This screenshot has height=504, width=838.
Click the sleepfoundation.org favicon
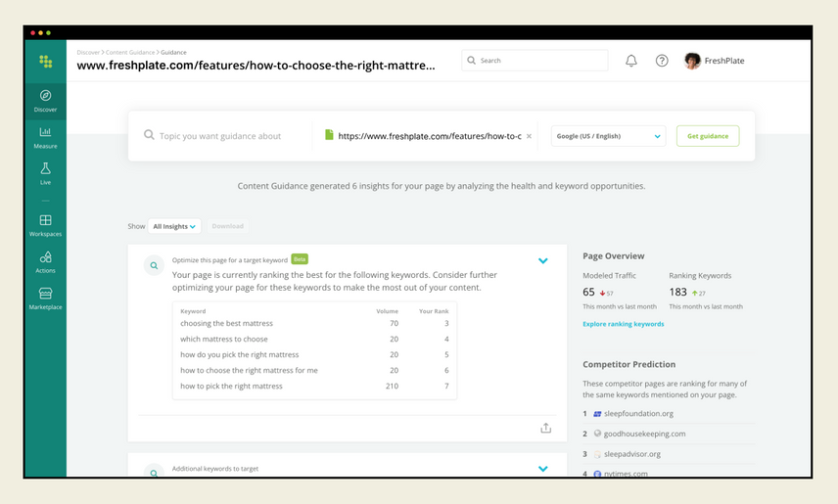click(x=597, y=414)
